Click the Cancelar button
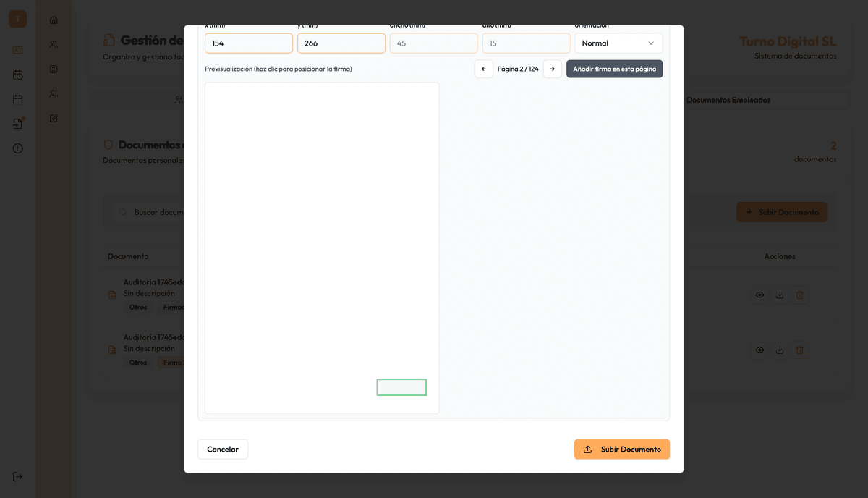Screen dimensions: 868x498 pos(223,450)
